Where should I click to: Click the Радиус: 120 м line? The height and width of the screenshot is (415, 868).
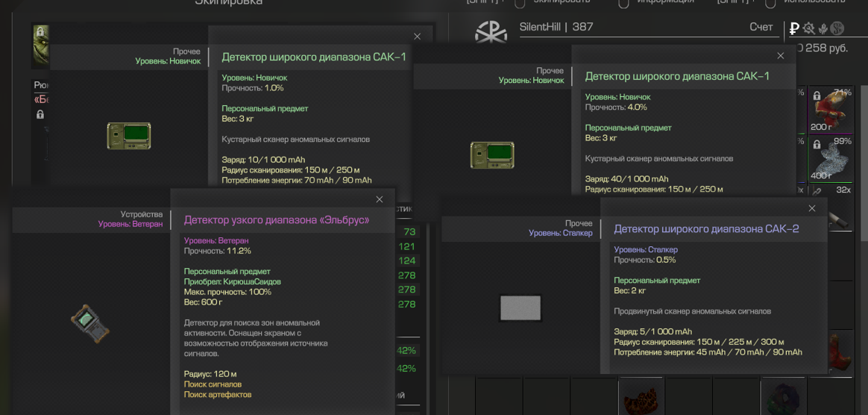pos(210,374)
